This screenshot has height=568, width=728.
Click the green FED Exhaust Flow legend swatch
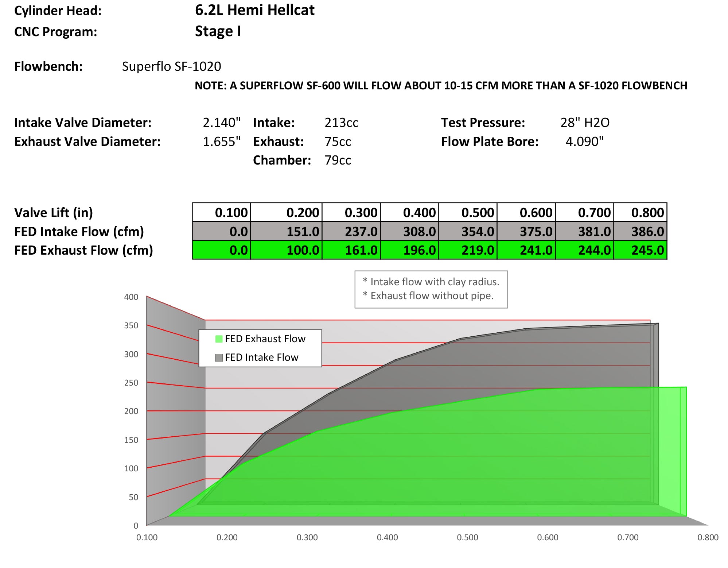pos(219,339)
